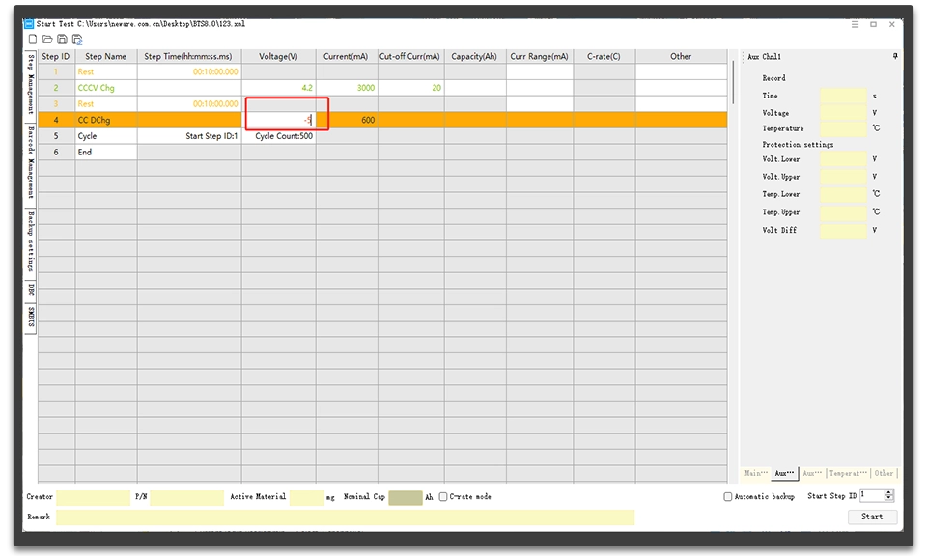
Task: Click the cut-off current cell showing 20
Action: (410, 88)
